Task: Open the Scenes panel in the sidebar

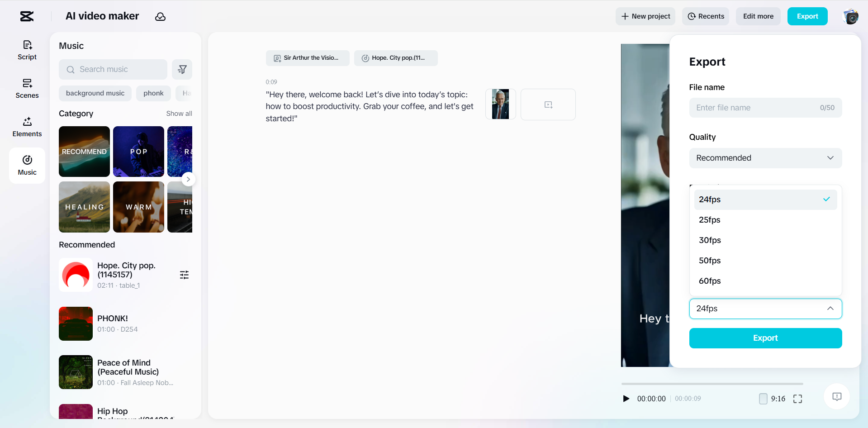Action: pos(27,88)
